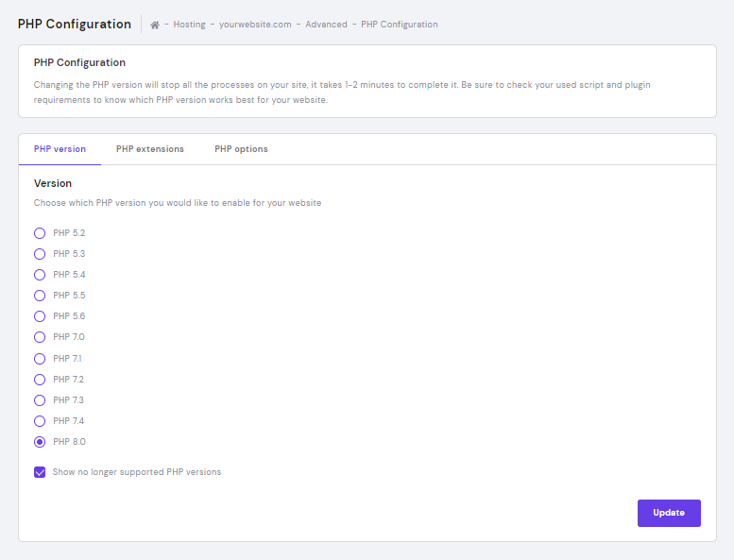Switch to the PHP options tab
Image resolution: width=734 pixels, height=560 pixels.
[241, 149]
